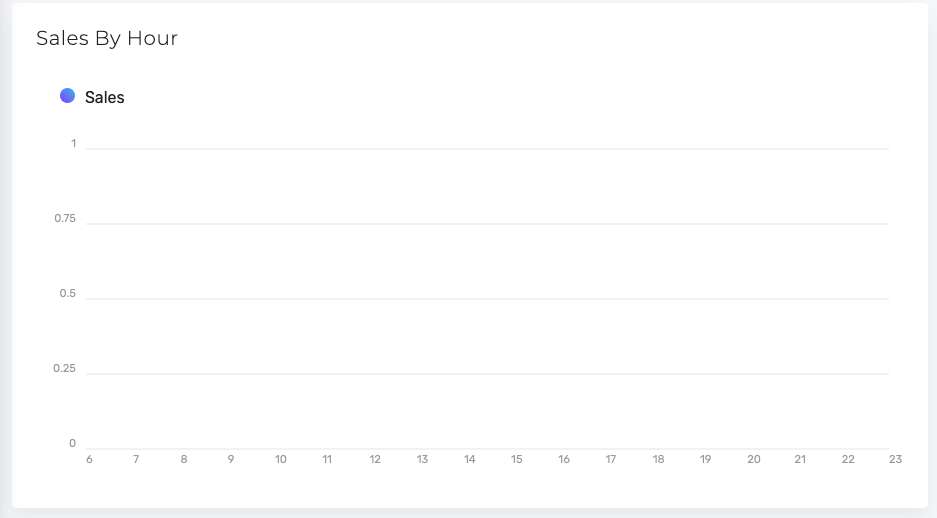937x518 pixels.
Task: Click the 0.75 y-axis label
Action: click(65, 219)
